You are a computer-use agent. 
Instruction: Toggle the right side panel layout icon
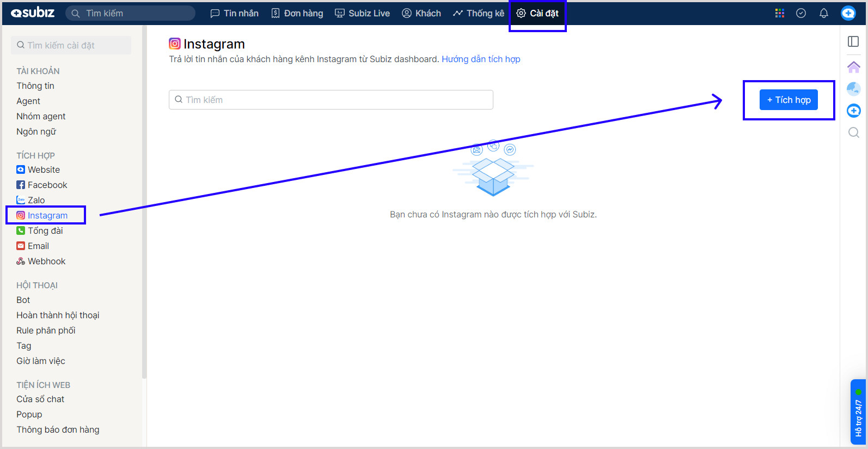[853, 41]
